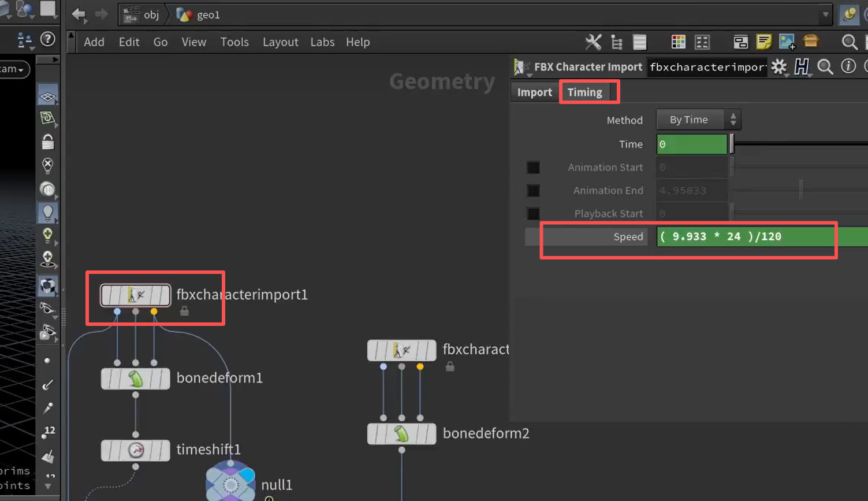Open the wrench tools icon in network toolbar
Viewport: 868px width, 501px height.
click(593, 42)
